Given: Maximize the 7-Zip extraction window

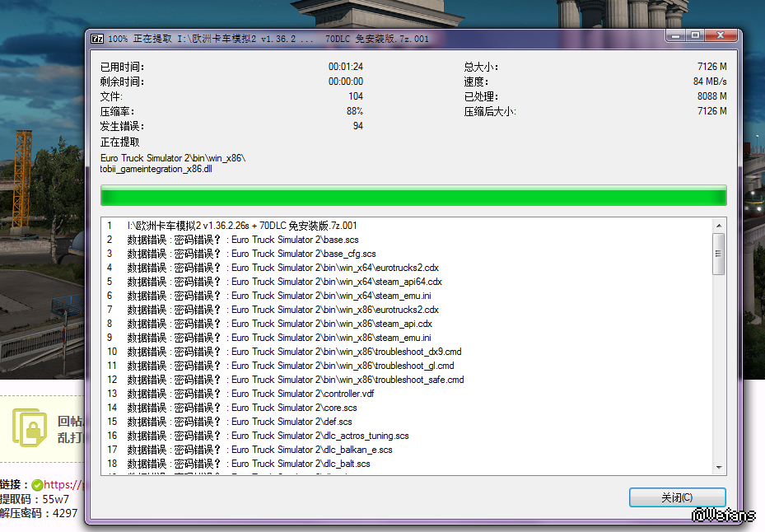Looking at the screenshot, I should pyautogui.click(x=695, y=35).
